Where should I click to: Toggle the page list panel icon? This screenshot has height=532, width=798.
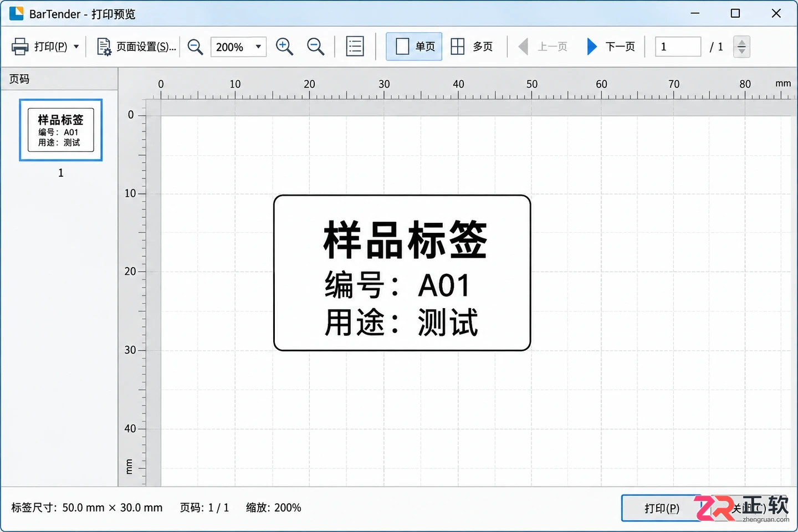[355, 47]
